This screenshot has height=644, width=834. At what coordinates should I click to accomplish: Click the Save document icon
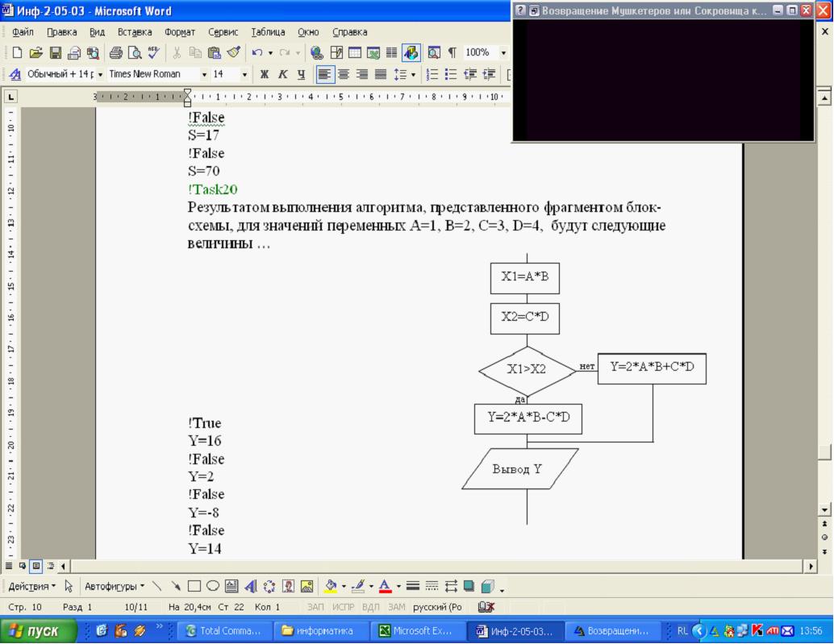[56, 53]
